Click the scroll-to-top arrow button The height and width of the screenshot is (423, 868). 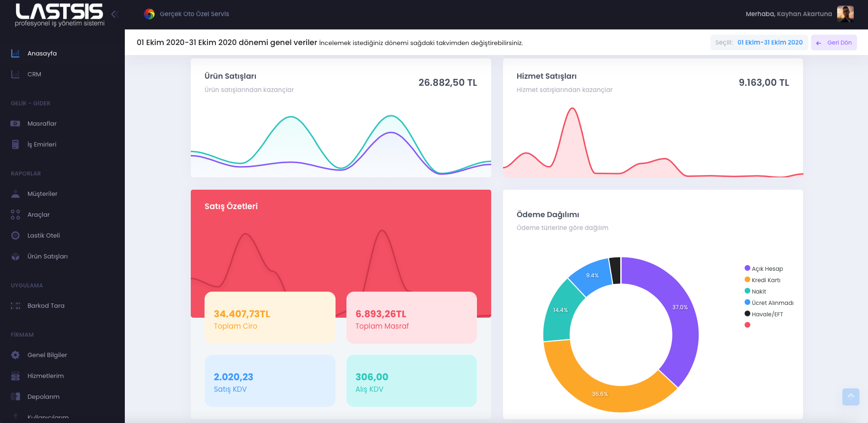click(851, 397)
